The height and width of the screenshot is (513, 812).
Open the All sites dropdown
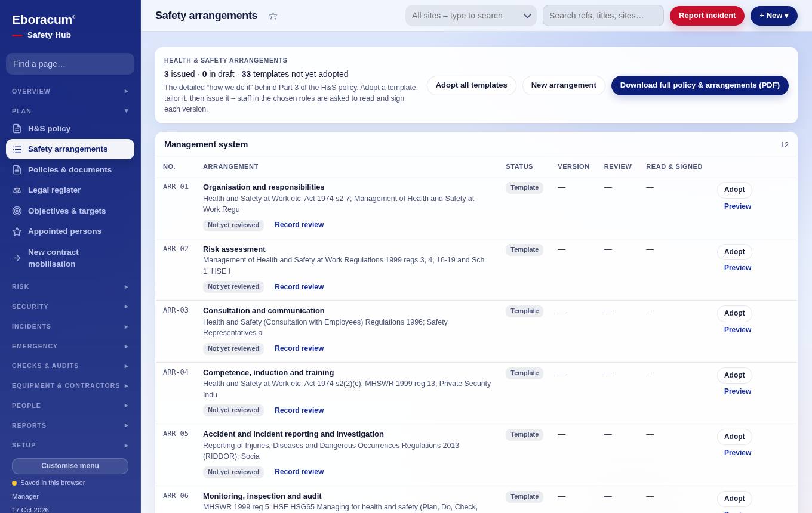471,16
